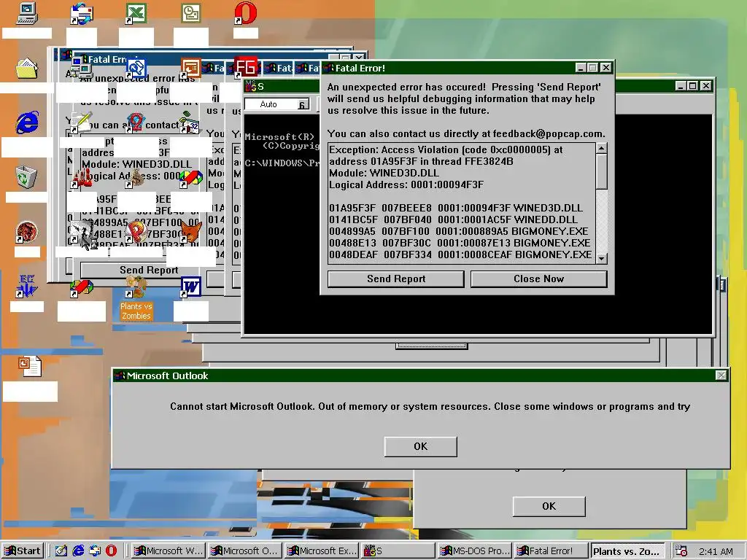The image size is (747, 560).
Task: Click the up arrow of the exception scrollbar
Action: click(602, 148)
